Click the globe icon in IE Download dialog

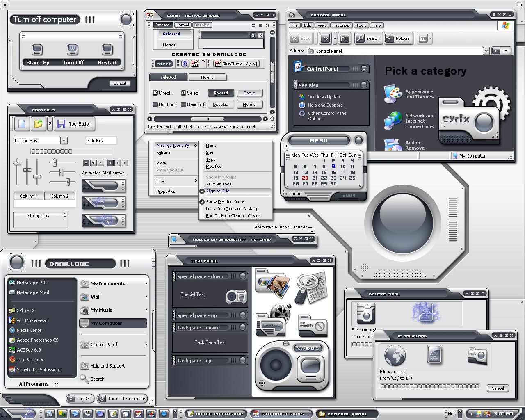395,355
